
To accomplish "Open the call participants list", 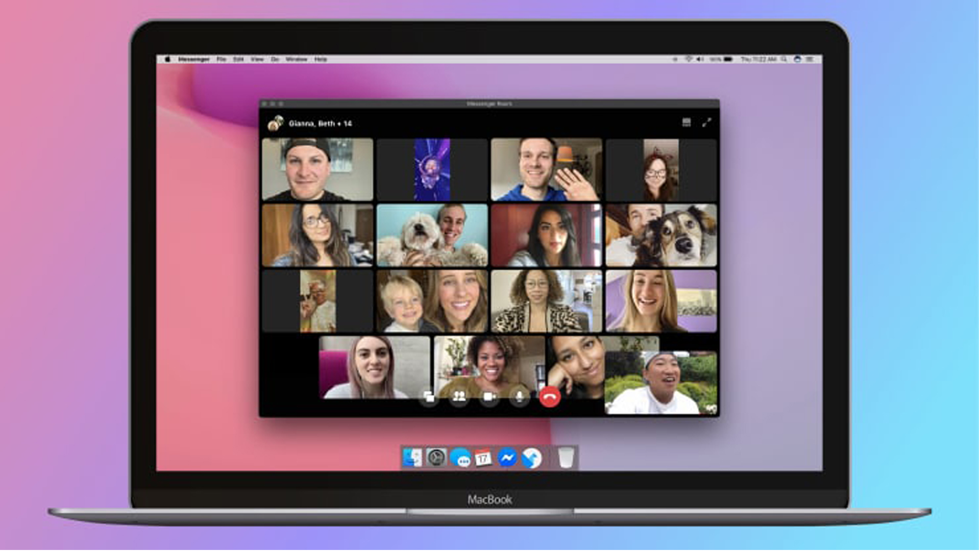I will click(459, 397).
